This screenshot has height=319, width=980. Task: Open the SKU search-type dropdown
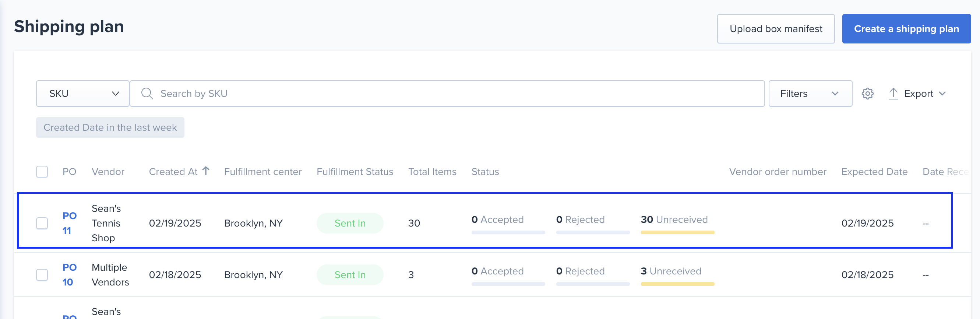pos(83,94)
